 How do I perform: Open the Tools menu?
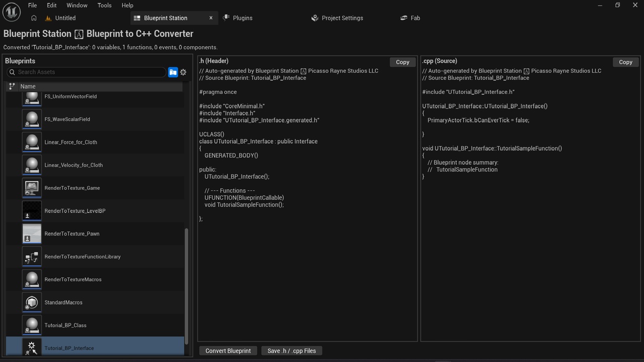coord(105,5)
